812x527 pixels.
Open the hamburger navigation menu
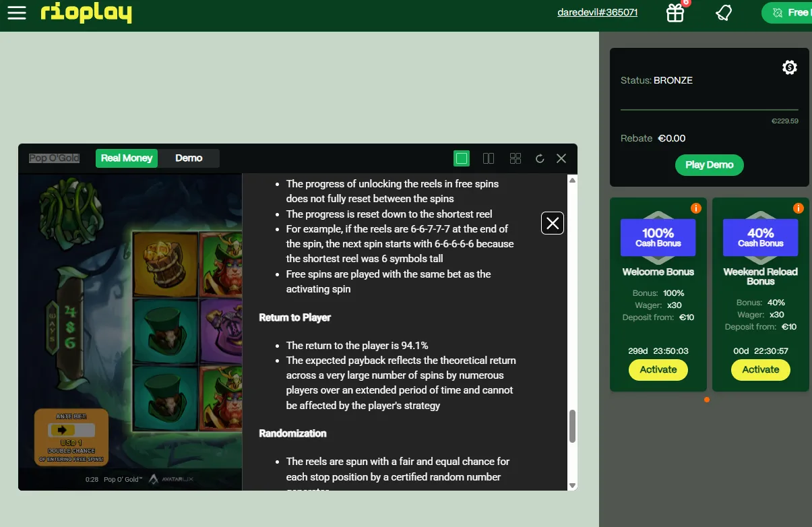coord(16,13)
